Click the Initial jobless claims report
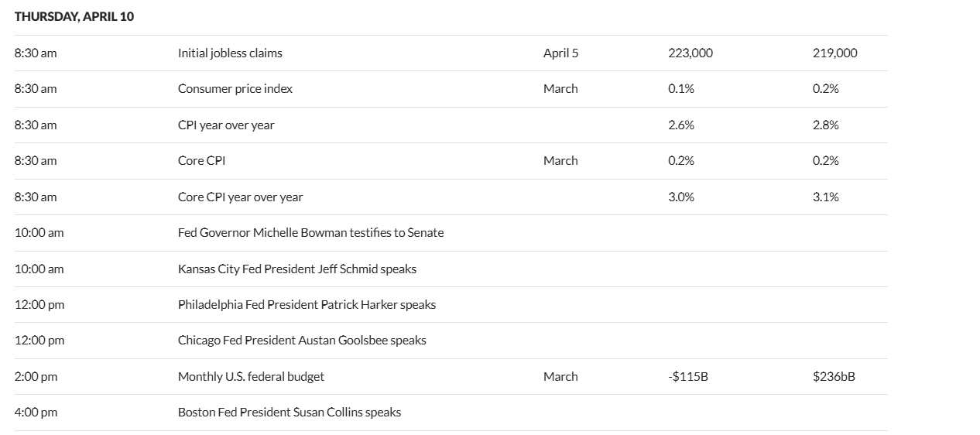Screen dimensions: 980x435 (230, 53)
